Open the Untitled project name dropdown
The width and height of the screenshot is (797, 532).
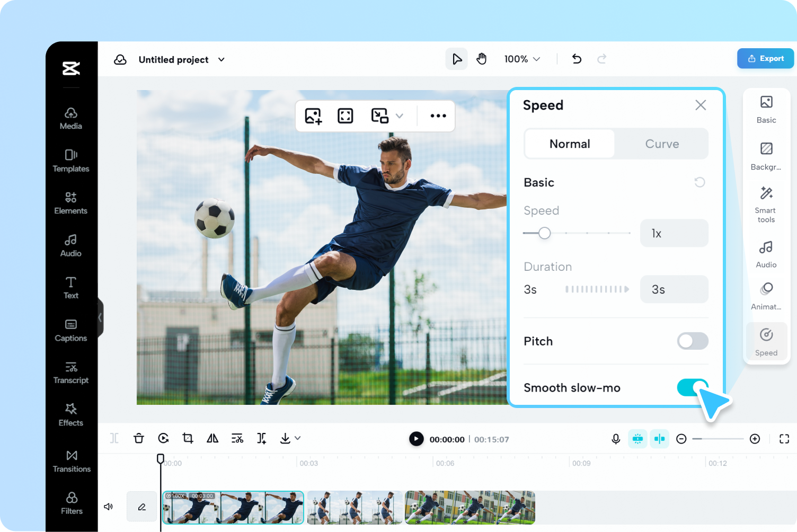tap(221, 59)
